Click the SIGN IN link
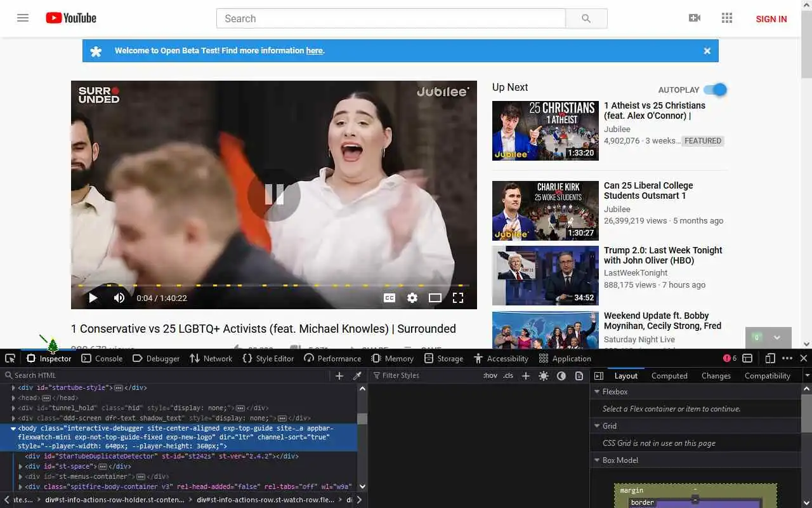This screenshot has height=508, width=812. click(x=771, y=19)
